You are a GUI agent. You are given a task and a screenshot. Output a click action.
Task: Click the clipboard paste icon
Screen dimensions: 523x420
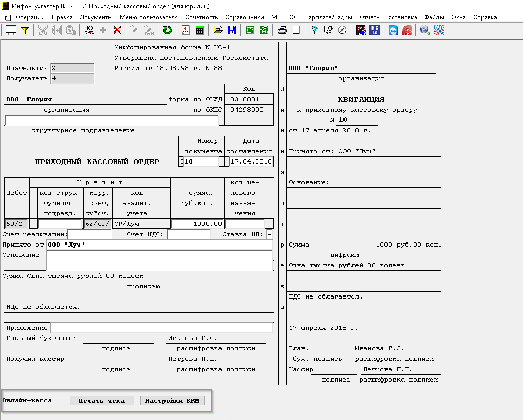pos(71,31)
